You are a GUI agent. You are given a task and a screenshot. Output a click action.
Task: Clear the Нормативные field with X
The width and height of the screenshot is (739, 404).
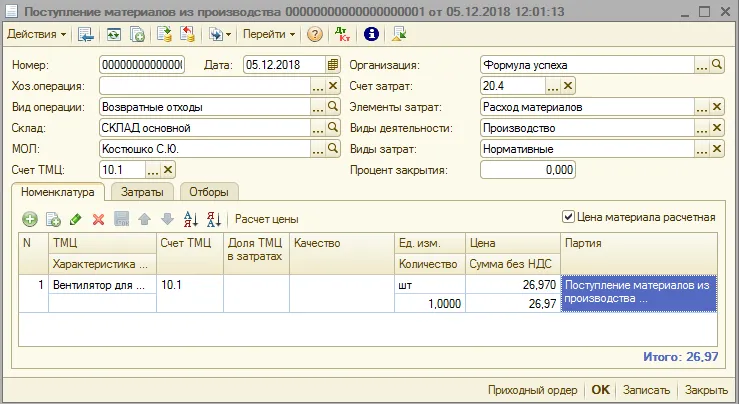(x=717, y=149)
